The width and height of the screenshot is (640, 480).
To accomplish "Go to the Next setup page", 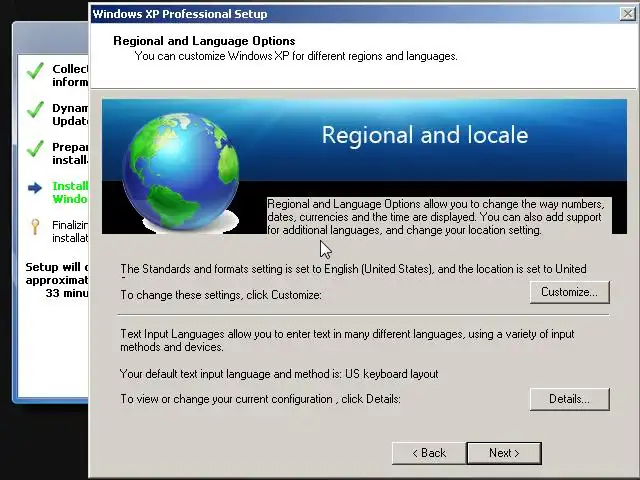I will tap(504, 453).
